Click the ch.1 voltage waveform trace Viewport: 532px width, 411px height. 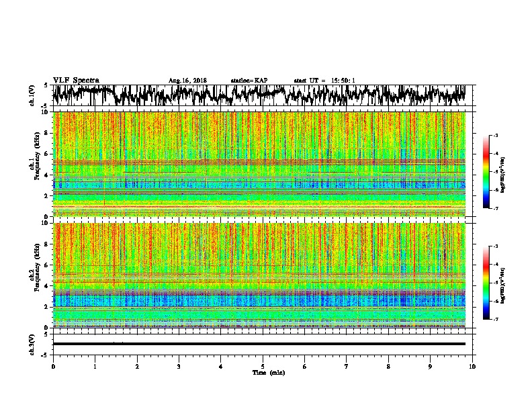click(x=259, y=95)
